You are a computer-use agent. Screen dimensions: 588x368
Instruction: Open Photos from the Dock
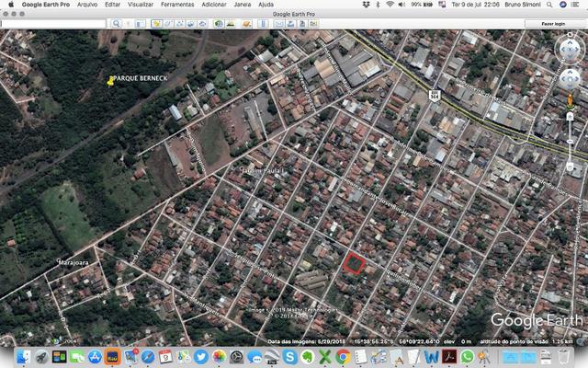(219, 357)
